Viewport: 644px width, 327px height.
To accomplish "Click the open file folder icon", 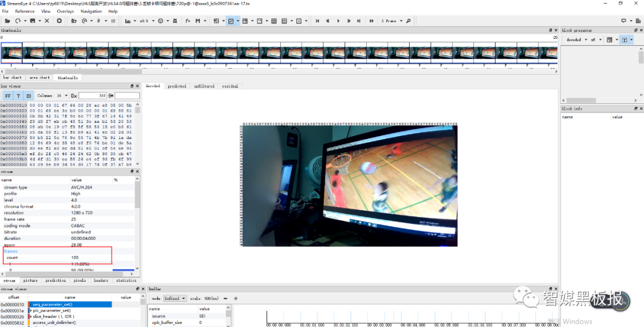I will (7, 21).
